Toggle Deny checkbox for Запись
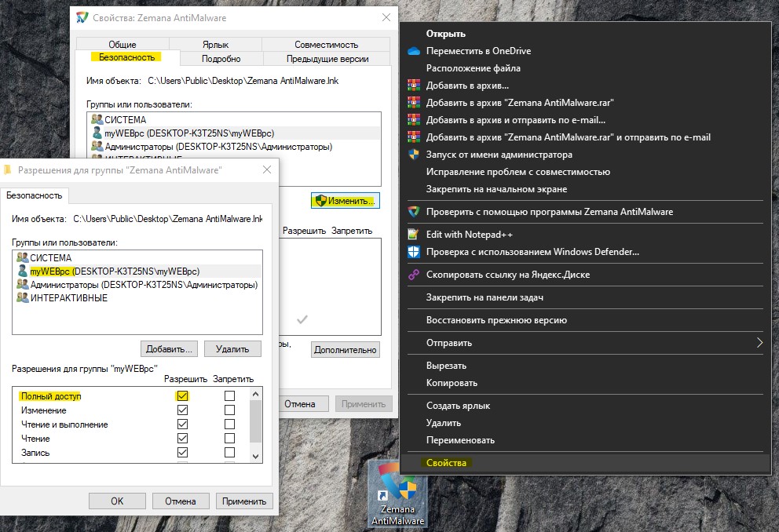The height and width of the screenshot is (532, 779). [229, 453]
